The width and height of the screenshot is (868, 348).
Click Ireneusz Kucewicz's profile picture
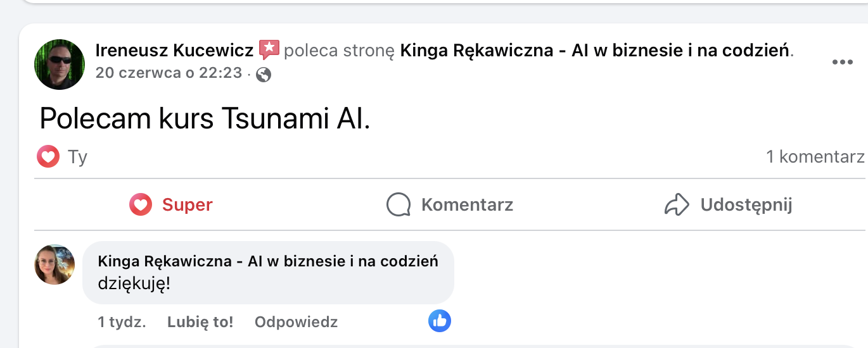click(x=60, y=64)
